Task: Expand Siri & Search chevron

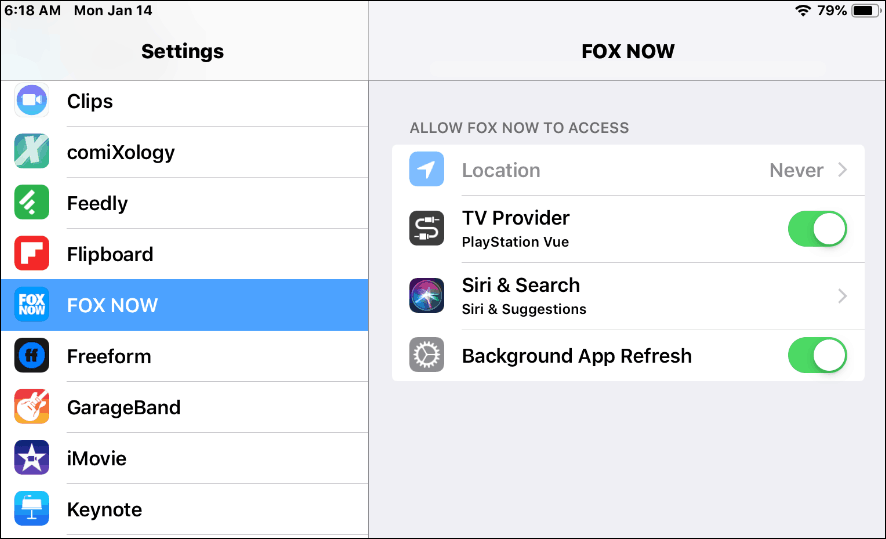Action: (x=842, y=295)
